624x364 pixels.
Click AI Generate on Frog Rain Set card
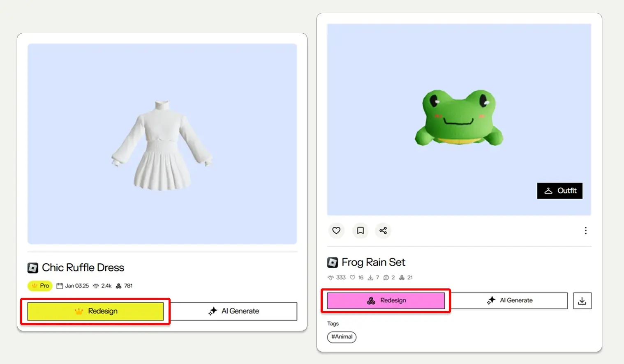point(509,301)
